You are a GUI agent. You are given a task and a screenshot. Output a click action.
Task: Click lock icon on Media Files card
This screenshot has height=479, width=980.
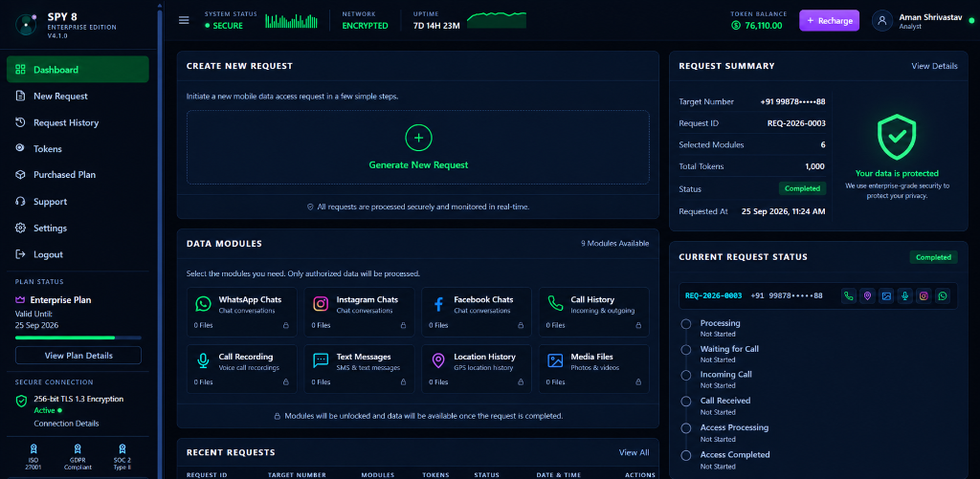pyautogui.click(x=638, y=381)
